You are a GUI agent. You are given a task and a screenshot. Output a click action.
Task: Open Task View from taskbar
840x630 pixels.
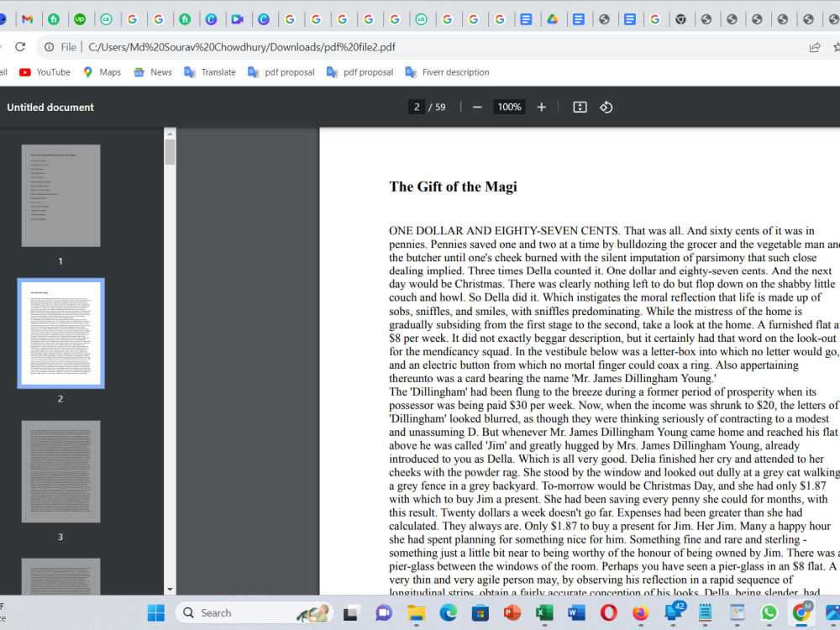tap(351, 613)
